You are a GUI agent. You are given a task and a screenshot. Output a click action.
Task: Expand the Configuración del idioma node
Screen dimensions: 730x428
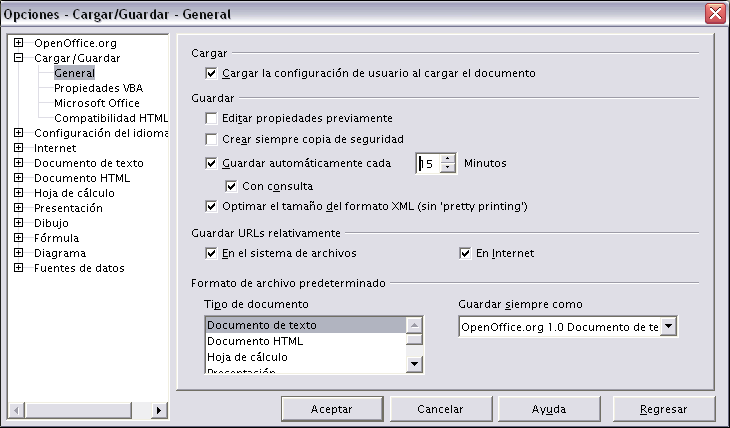point(19,133)
